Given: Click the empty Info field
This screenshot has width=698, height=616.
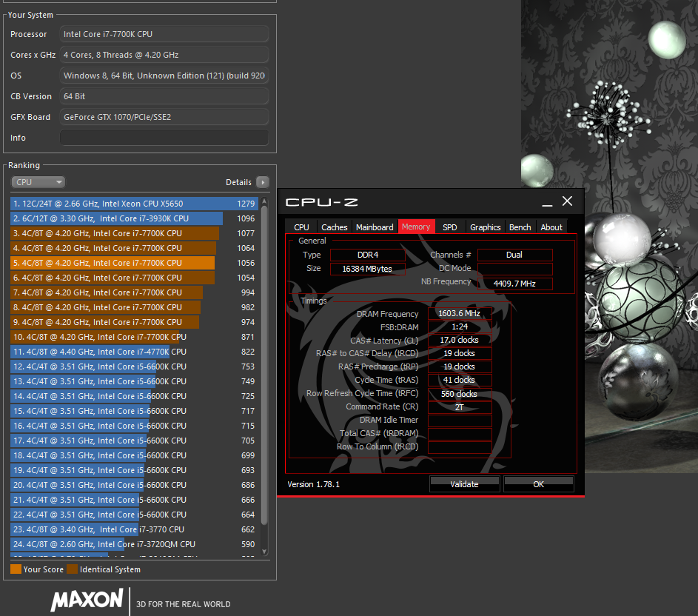Looking at the screenshot, I should (164, 138).
